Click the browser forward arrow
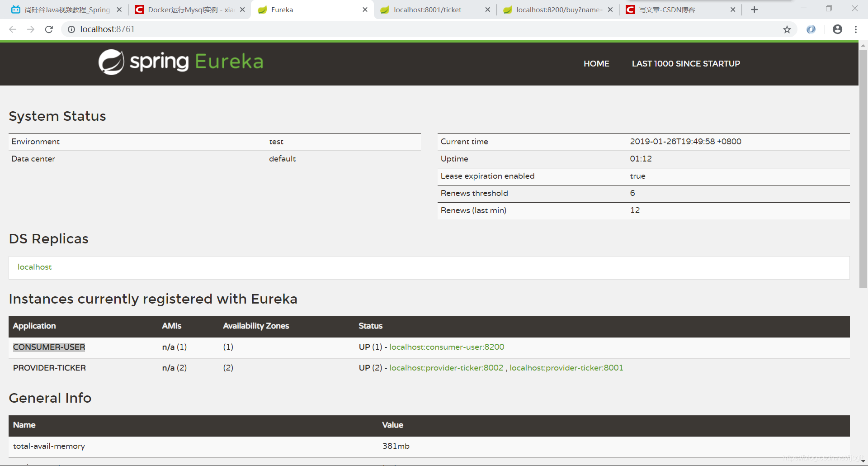Image resolution: width=868 pixels, height=466 pixels. pyautogui.click(x=31, y=29)
